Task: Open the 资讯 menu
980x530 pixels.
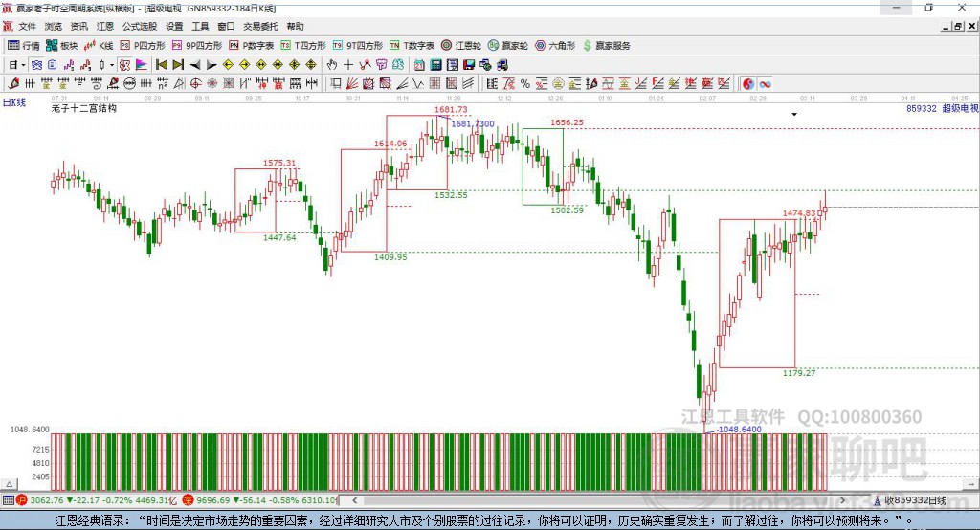Action: pos(78,26)
